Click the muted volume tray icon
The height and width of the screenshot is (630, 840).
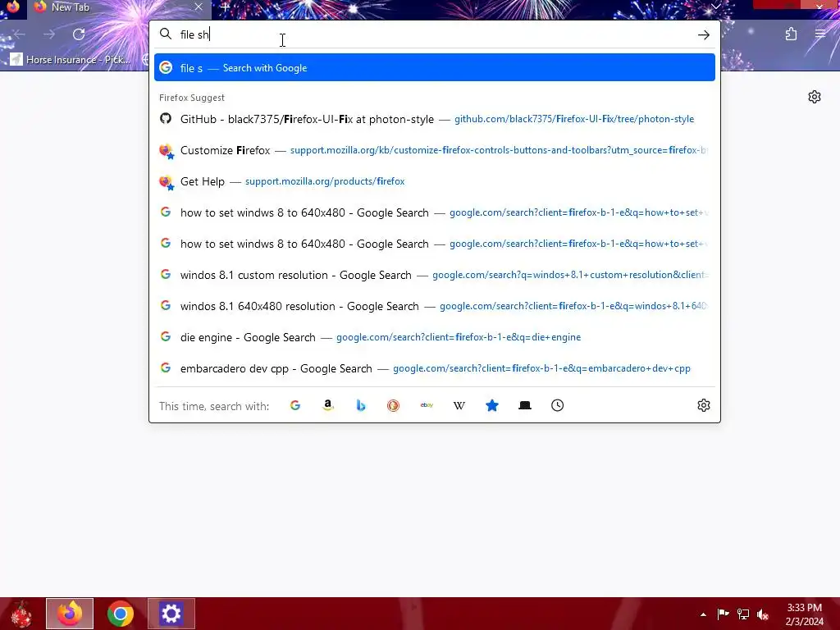pos(762,614)
